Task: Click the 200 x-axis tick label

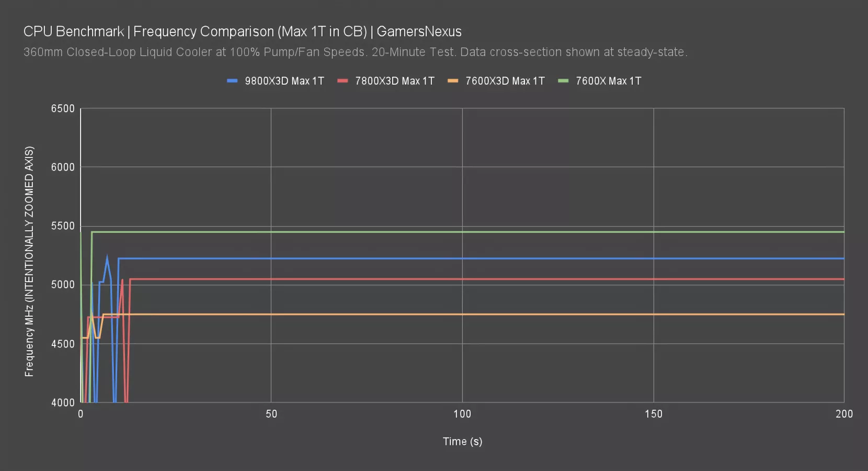Action: pyautogui.click(x=844, y=414)
